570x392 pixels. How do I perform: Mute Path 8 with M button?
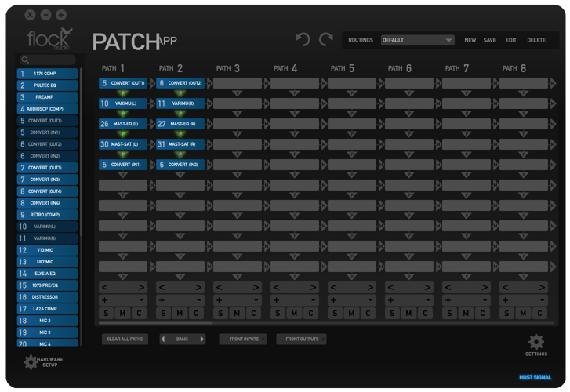[523, 313]
